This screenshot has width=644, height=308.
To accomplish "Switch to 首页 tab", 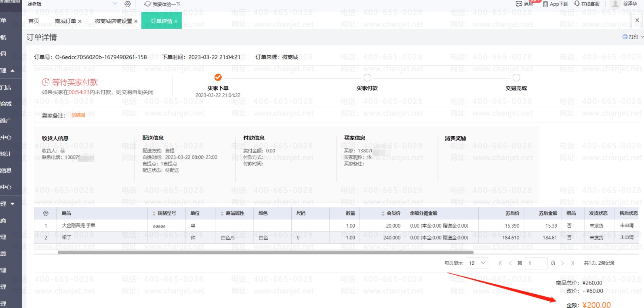I will point(34,21).
